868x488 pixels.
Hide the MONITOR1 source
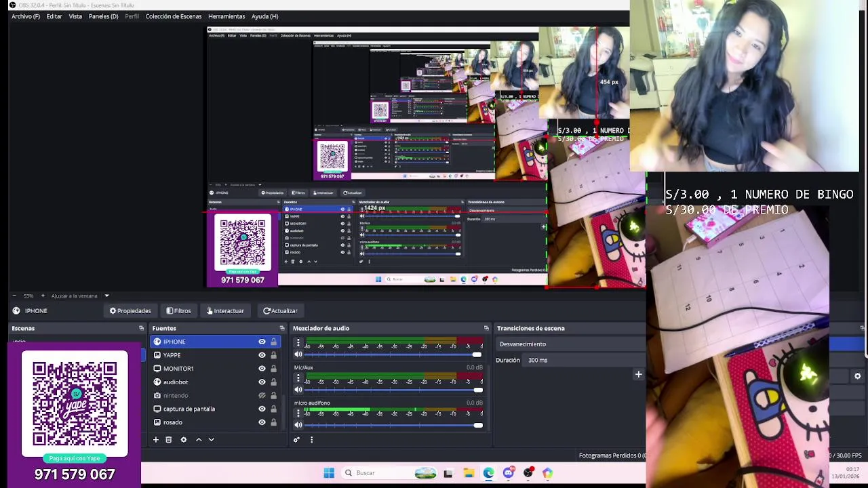(x=262, y=369)
